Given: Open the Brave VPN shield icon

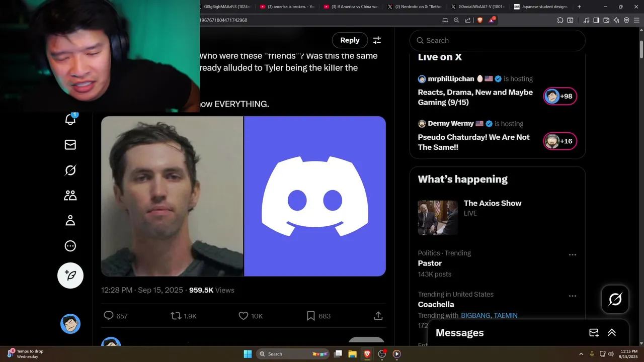Looking at the screenshot, I should pyautogui.click(x=626, y=20).
